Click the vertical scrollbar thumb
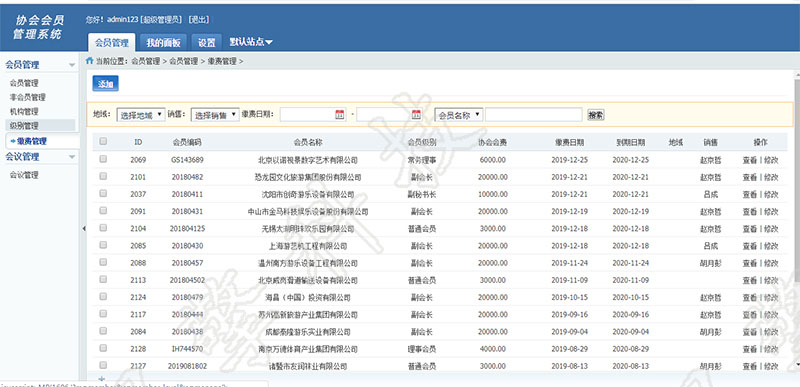This screenshot has width=800, height=387. [x=797, y=179]
